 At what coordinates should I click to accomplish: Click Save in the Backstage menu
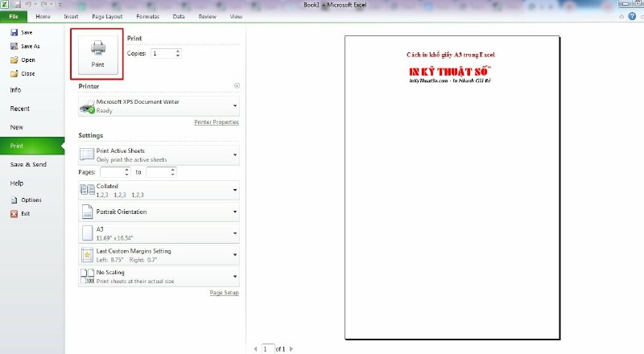coord(22,32)
